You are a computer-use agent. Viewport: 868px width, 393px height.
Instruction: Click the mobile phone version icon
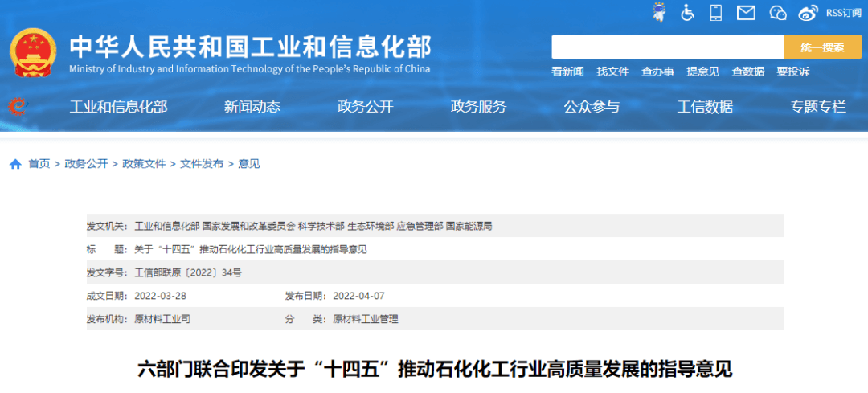(x=717, y=12)
